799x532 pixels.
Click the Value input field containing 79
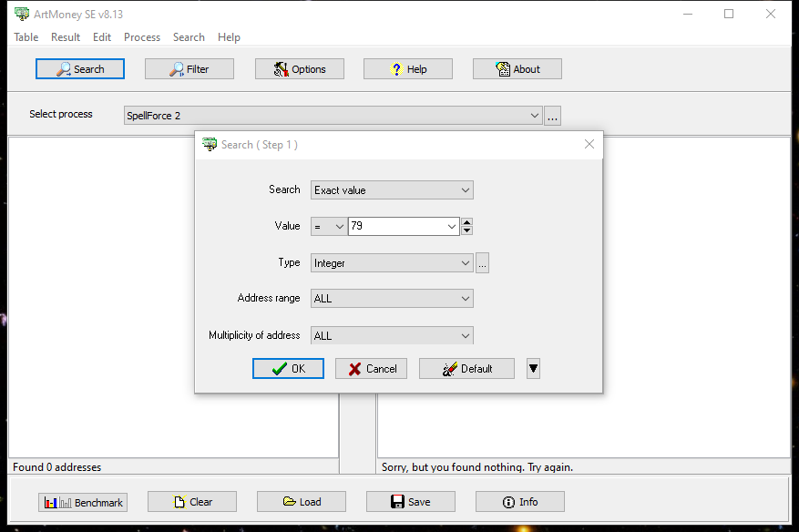(396, 226)
